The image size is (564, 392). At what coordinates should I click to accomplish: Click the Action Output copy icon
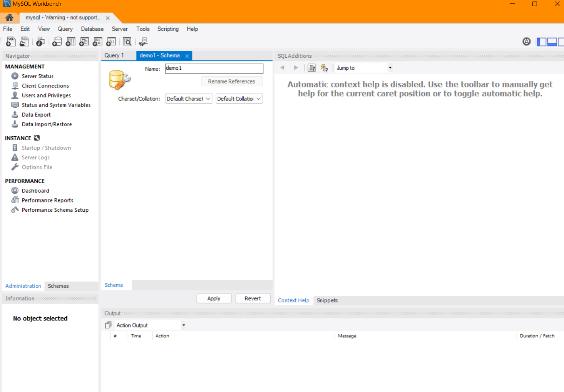(108, 325)
